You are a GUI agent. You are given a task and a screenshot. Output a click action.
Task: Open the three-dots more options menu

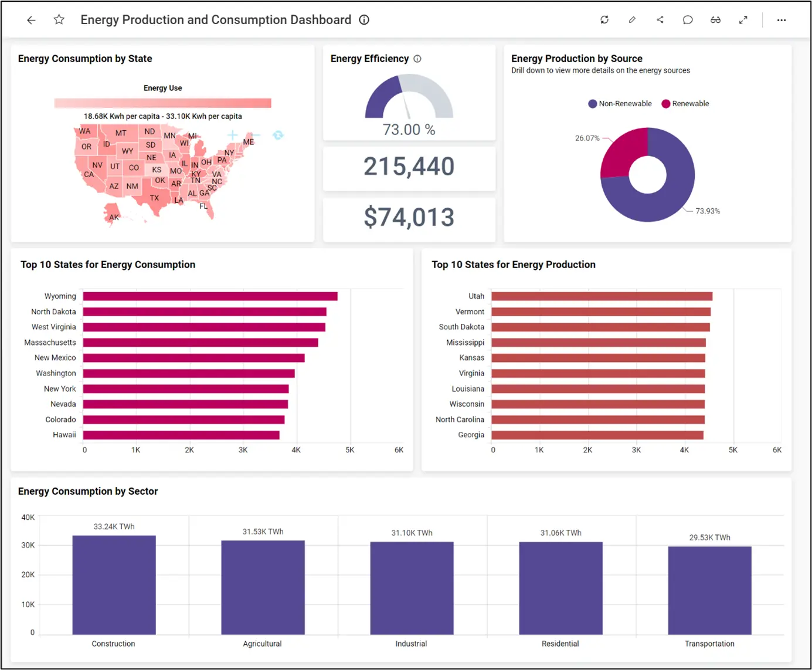[x=781, y=20]
